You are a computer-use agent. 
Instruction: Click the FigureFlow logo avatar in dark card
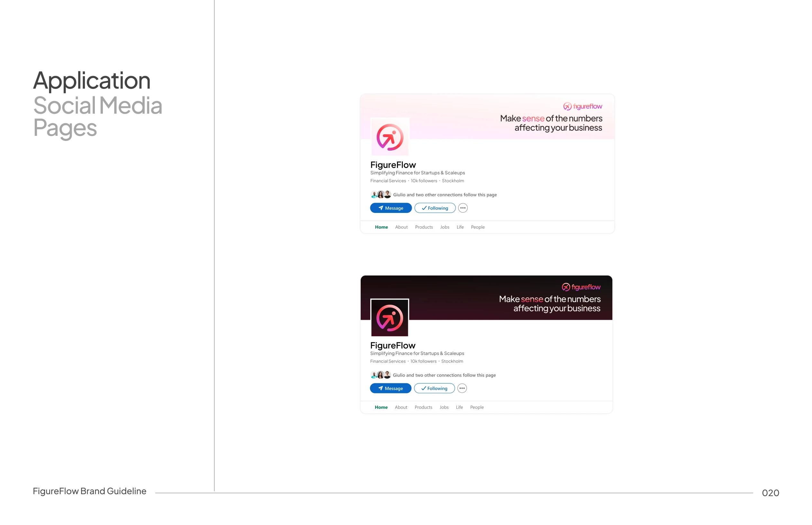coord(390,317)
